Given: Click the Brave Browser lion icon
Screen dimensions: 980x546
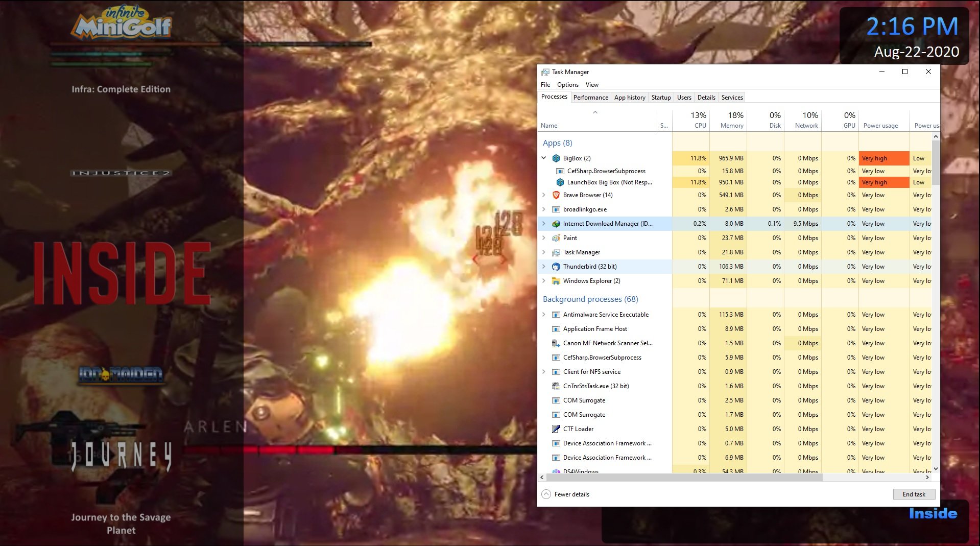Looking at the screenshot, I should coord(556,195).
